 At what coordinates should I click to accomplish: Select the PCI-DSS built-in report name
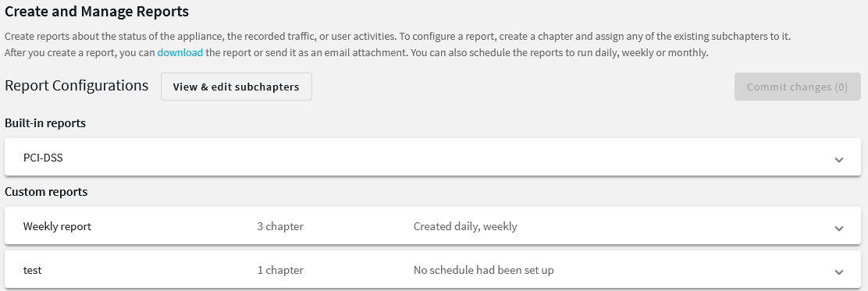43,158
